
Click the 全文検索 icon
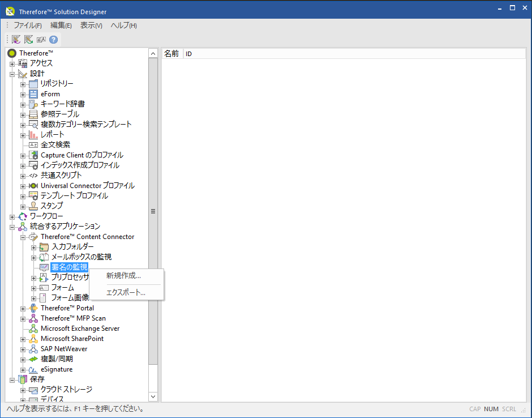tap(33, 144)
